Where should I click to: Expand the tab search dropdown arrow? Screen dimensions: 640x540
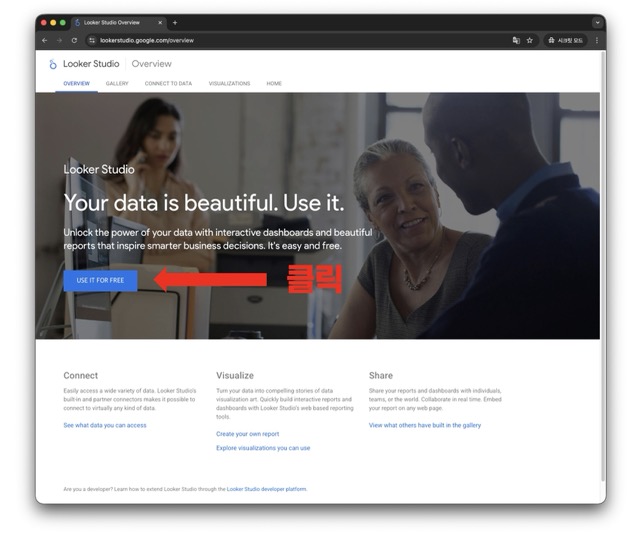coord(598,23)
